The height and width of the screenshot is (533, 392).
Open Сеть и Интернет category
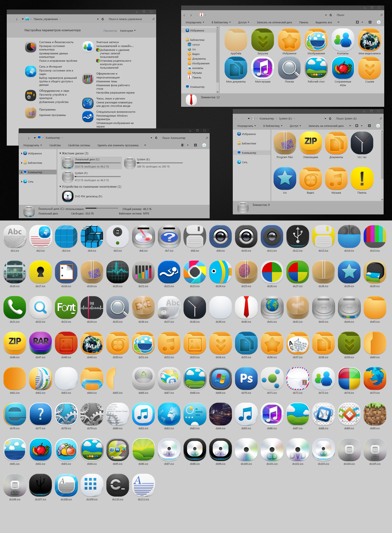tap(51, 67)
